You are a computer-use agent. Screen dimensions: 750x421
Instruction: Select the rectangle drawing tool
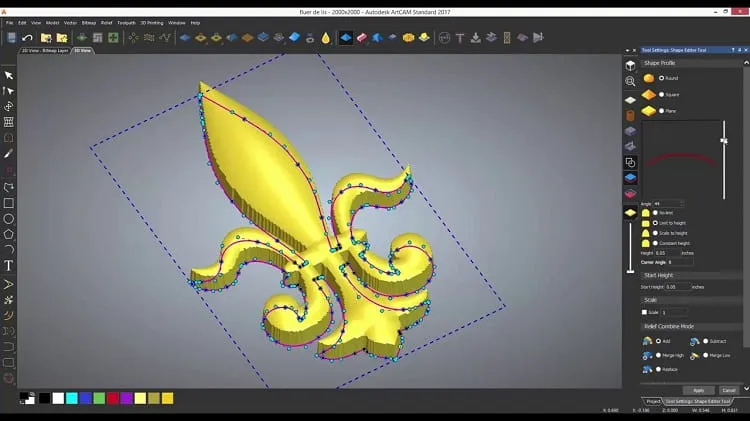[x=9, y=203]
